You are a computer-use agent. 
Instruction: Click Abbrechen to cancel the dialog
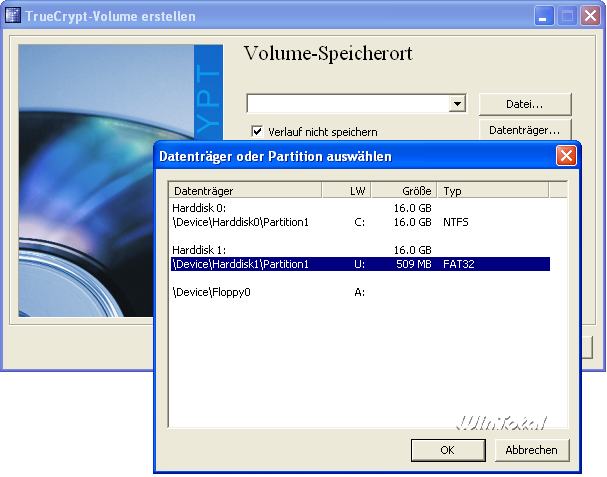click(532, 450)
